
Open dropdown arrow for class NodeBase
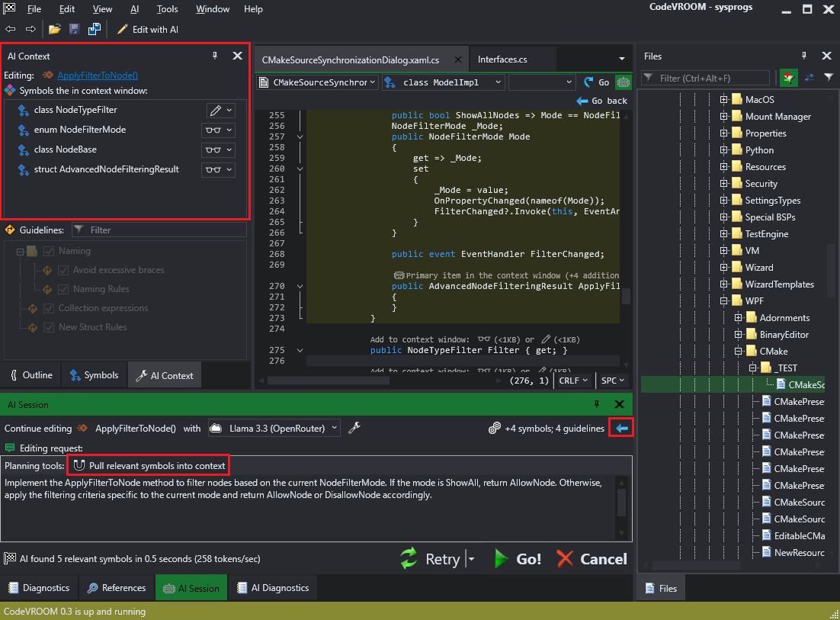[x=229, y=150]
